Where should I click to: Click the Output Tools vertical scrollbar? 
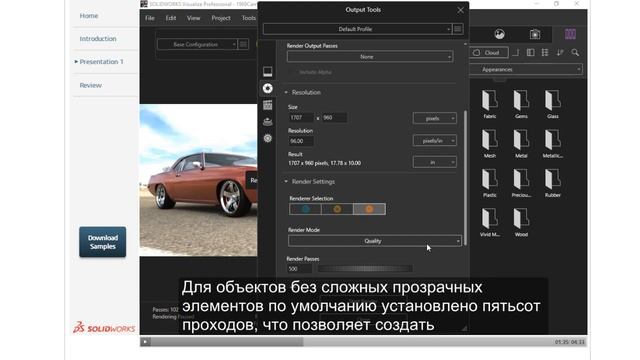[465, 177]
